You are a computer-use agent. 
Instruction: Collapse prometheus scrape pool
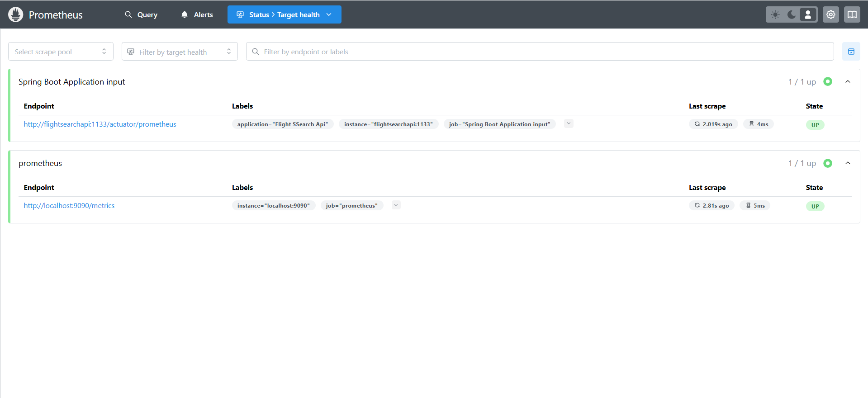(x=848, y=163)
